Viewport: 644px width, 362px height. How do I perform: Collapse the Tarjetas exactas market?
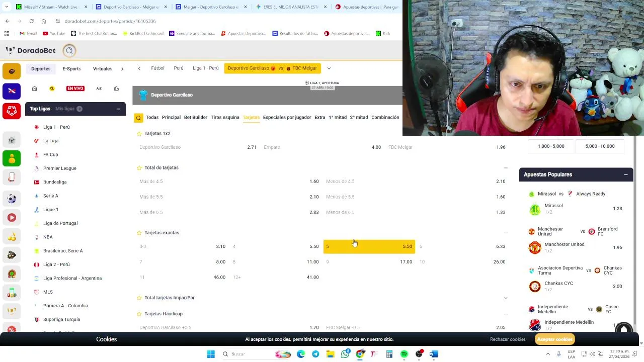click(506, 233)
